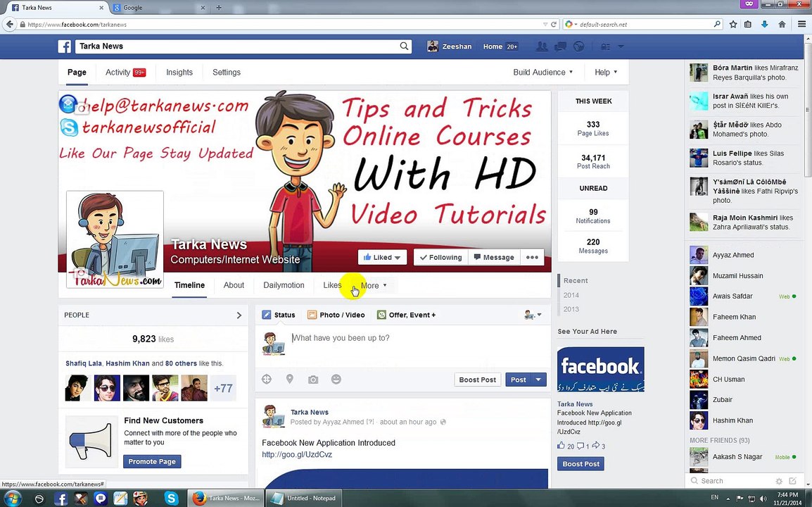Open Firefox hamburger menu
The image size is (812, 507).
tap(801, 25)
